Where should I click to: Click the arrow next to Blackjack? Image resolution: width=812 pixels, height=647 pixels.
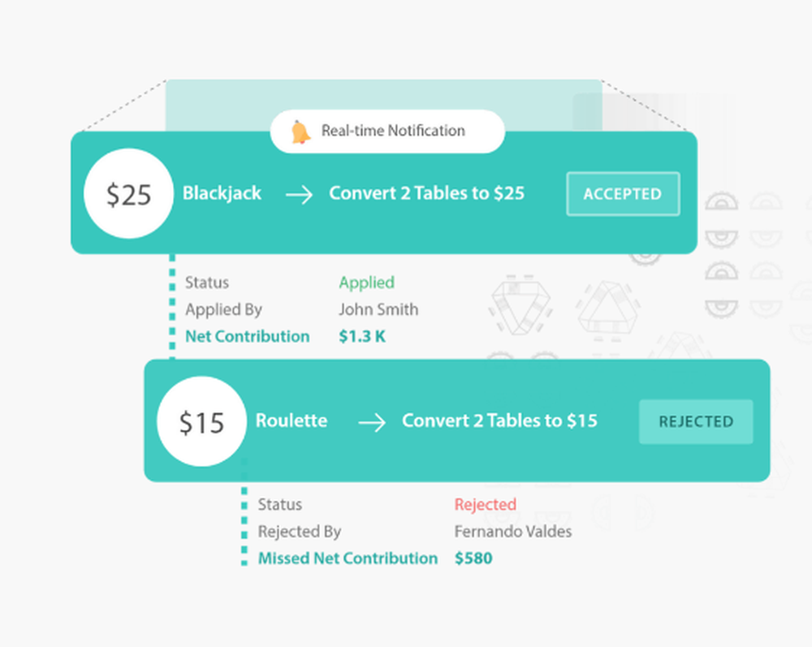point(299,195)
